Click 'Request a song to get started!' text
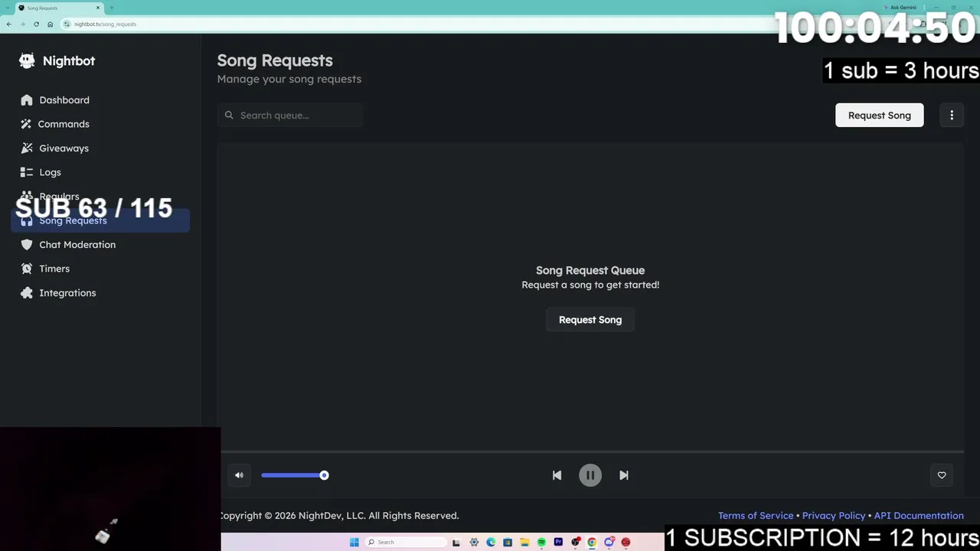 pos(590,285)
